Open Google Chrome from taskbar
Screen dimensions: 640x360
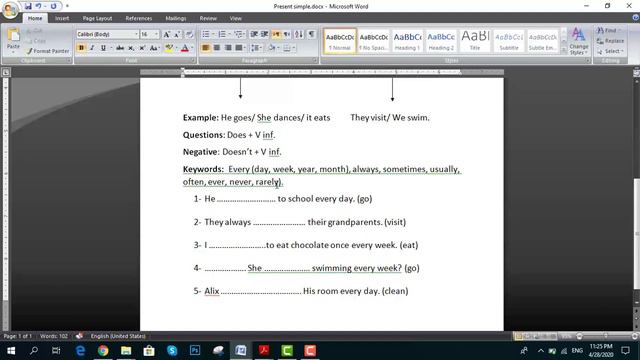[x=103, y=351]
